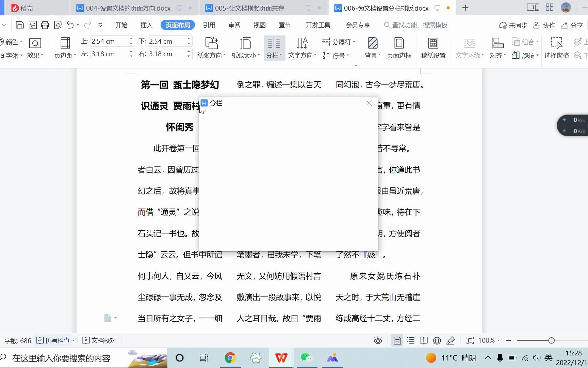Click the Save icon in quick toolbar
Screen dimensions: 588x368
(20, 25)
